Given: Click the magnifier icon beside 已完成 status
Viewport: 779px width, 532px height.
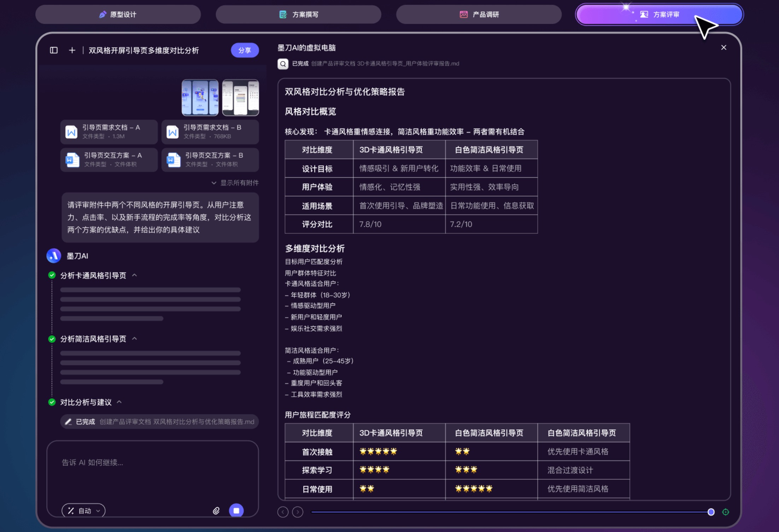Looking at the screenshot, I should (282, 64).
